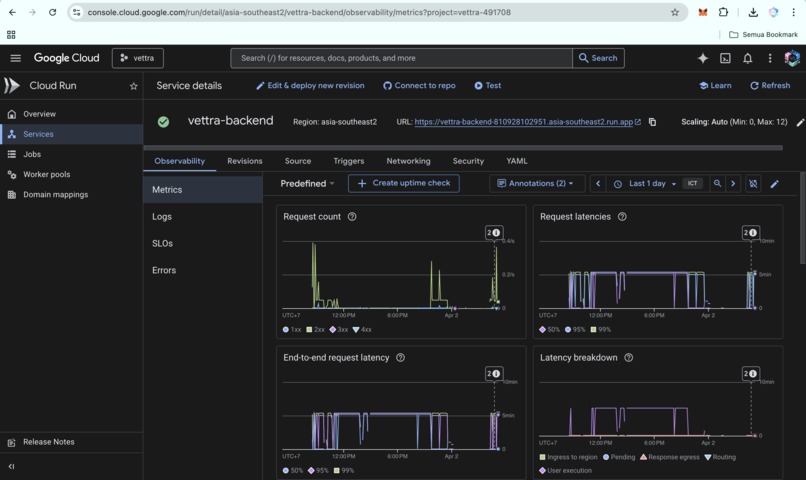Toggle the 3xx series in Request count legend
Viewport: 806px width, 480px height.
(x=339, y=329)
